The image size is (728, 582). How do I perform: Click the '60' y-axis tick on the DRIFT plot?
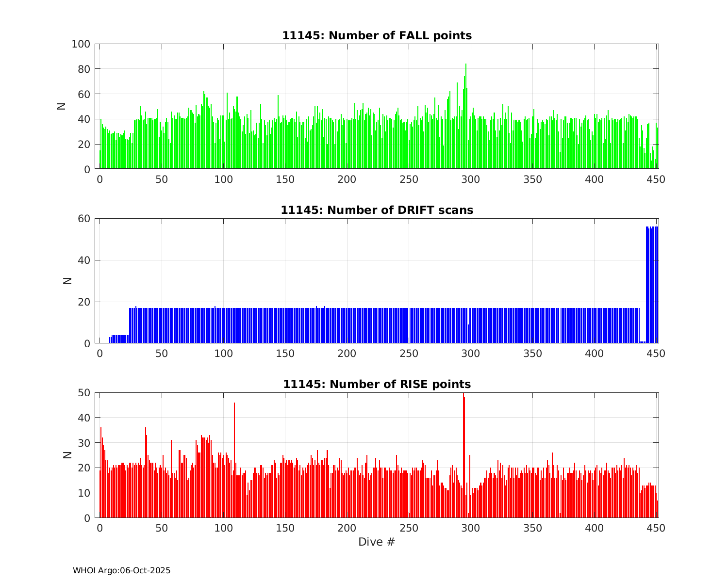(x=84, y=219)
